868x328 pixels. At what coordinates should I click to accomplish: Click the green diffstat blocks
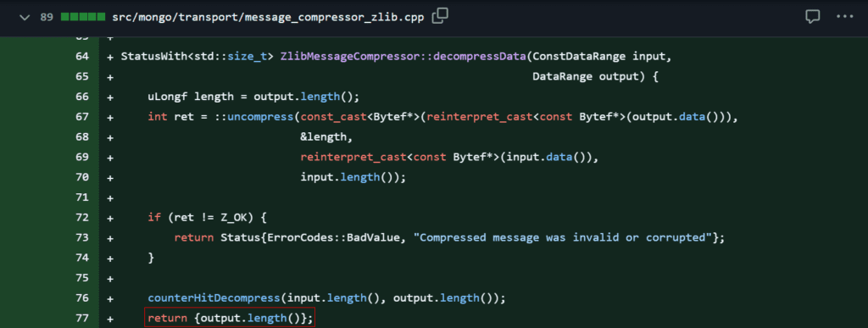tap(83, 17)
